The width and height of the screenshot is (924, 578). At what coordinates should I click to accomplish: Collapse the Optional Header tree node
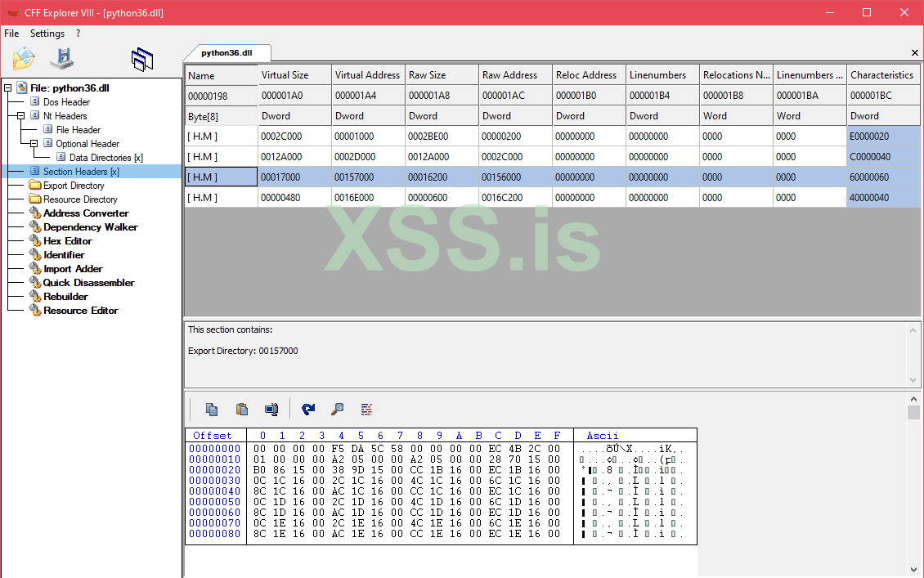click(x=34, y=144)
